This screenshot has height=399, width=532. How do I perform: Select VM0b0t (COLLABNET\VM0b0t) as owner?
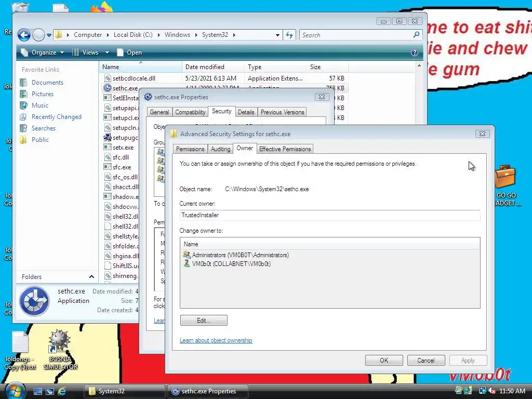[x=227, y=263]
